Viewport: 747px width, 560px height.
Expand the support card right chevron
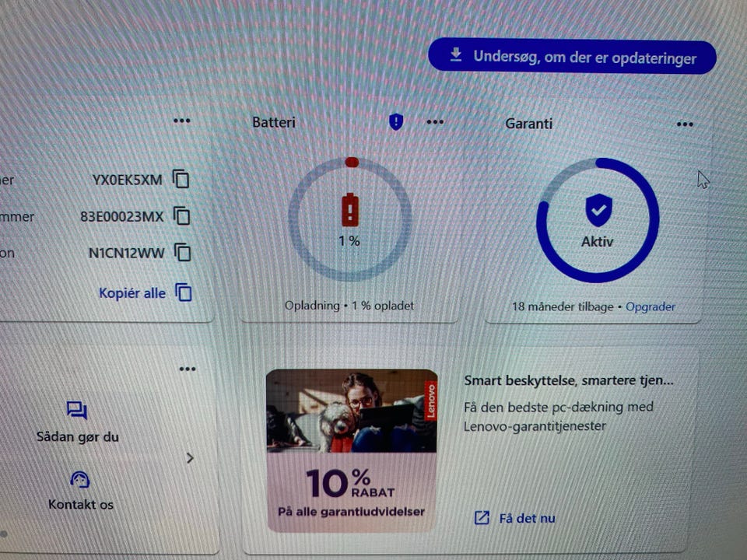(x=190, y=458)
